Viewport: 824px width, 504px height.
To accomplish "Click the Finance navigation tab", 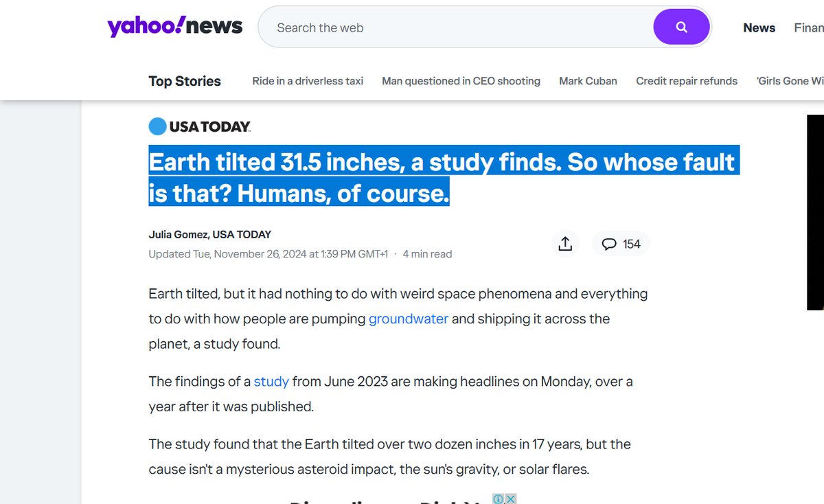I will [809, 27].
